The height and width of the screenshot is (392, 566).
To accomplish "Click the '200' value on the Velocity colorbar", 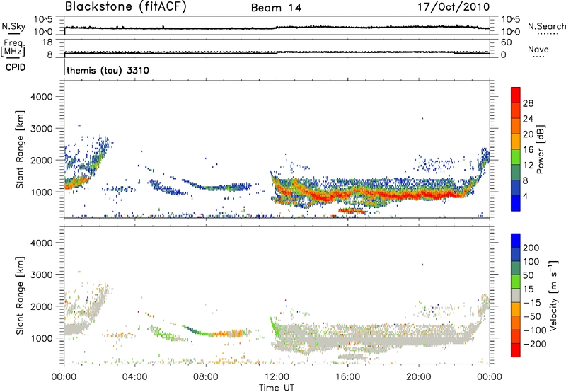I will pos(531,248).
